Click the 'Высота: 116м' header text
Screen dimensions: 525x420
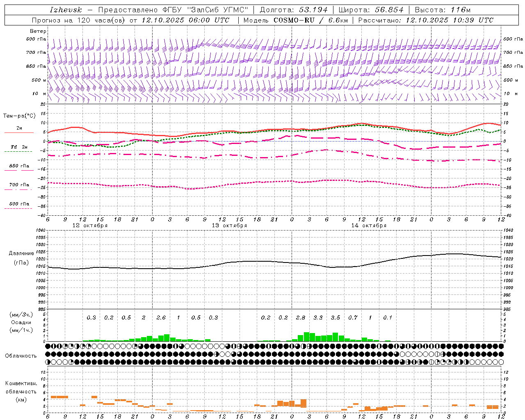pyautogui.click(x=443, y=10)
